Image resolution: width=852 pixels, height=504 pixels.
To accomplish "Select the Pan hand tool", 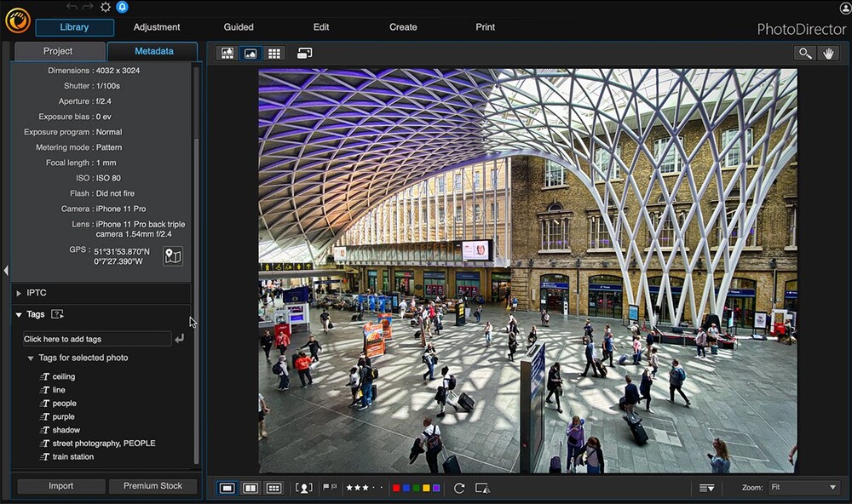I will (829, 53).
